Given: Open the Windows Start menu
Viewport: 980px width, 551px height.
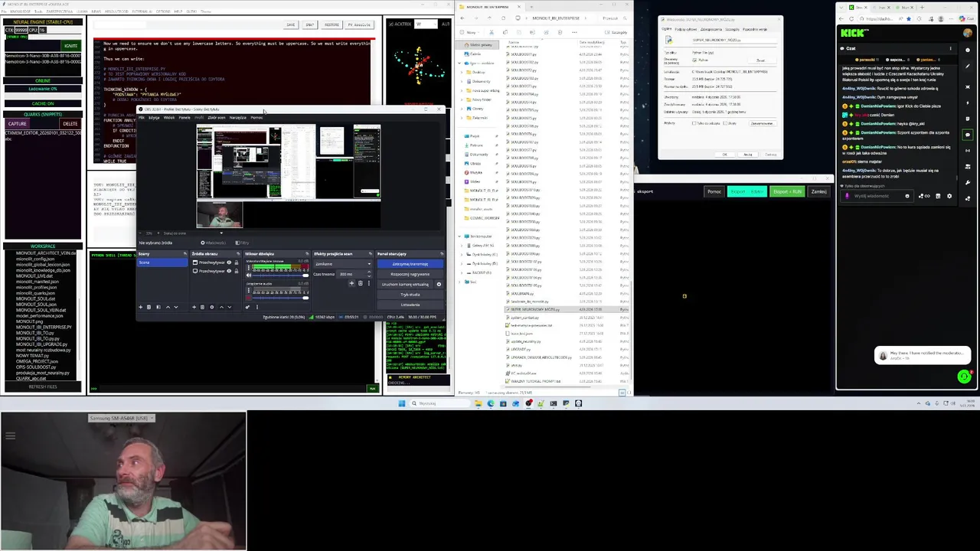Looking at the screenshot, I should click(x=402, y=403).
